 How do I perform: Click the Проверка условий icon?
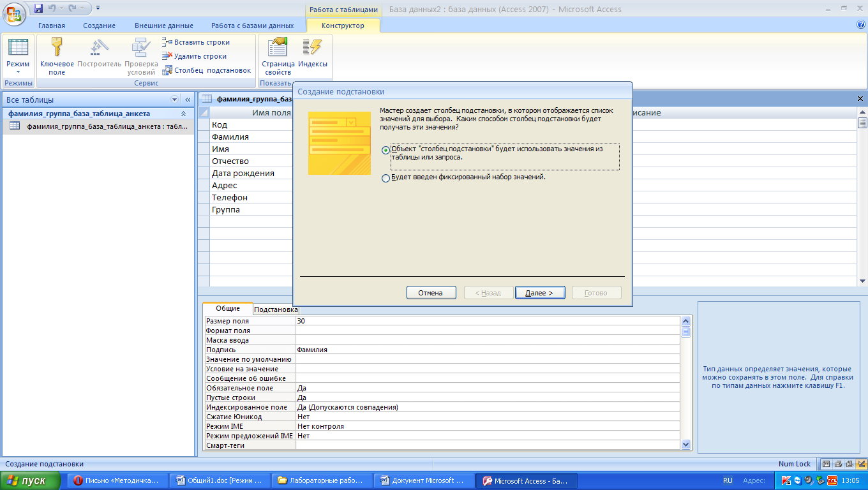pos(141,48)
